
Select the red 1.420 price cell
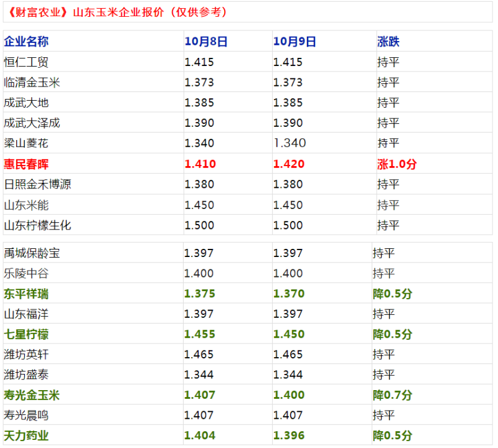[289, 164]
